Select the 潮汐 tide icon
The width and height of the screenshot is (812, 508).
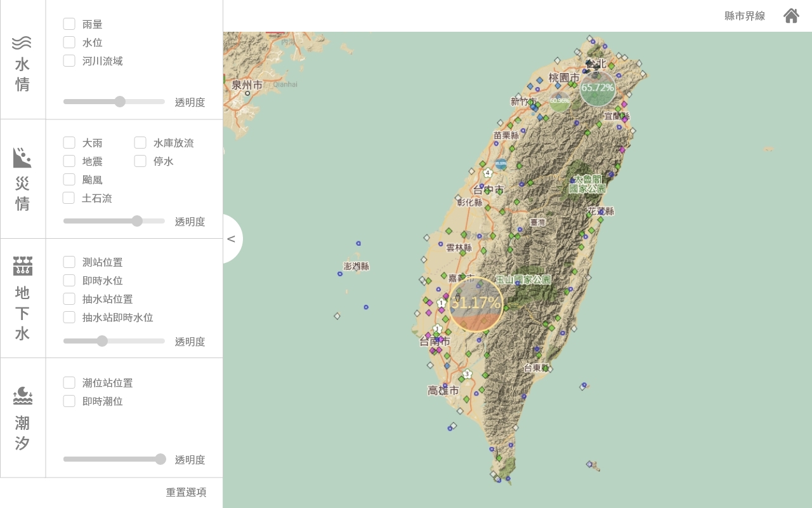click(x=22, y=396)
